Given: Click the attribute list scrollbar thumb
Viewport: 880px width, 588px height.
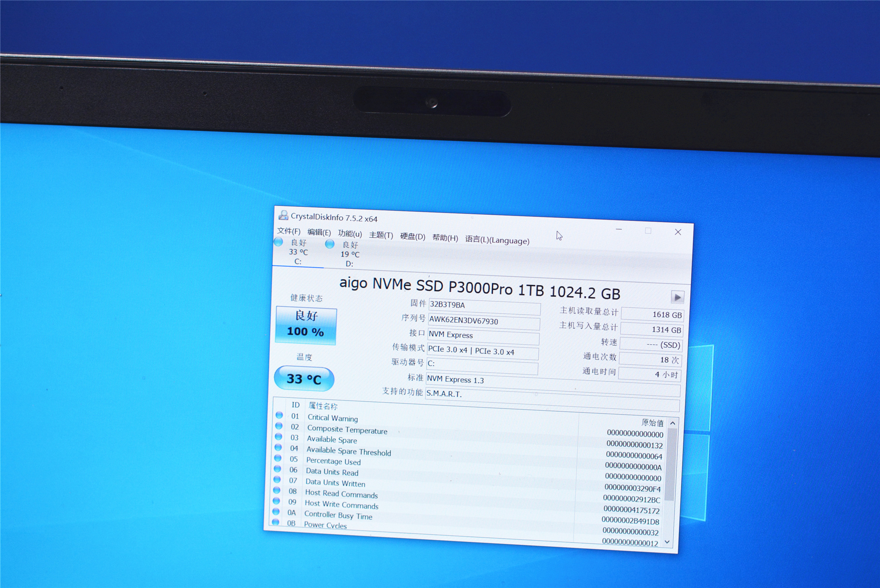Looking at the screenshot, I should tap(671, 464).
